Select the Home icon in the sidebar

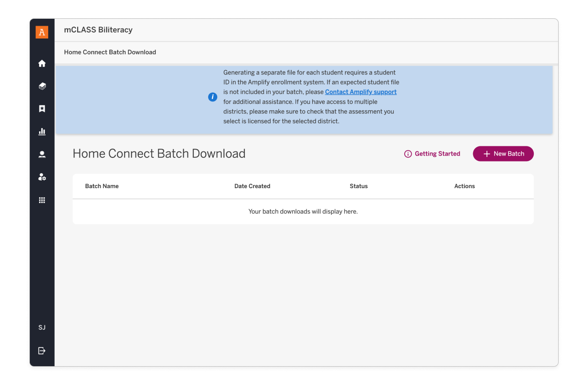(x=42, y=63)
